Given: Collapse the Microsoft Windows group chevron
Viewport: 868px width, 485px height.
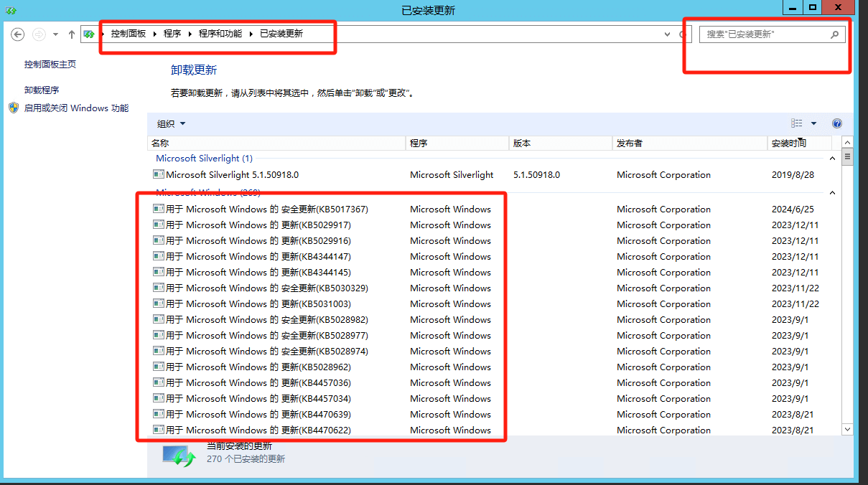Looking at the screenshot, I should (x=832, y=193).
